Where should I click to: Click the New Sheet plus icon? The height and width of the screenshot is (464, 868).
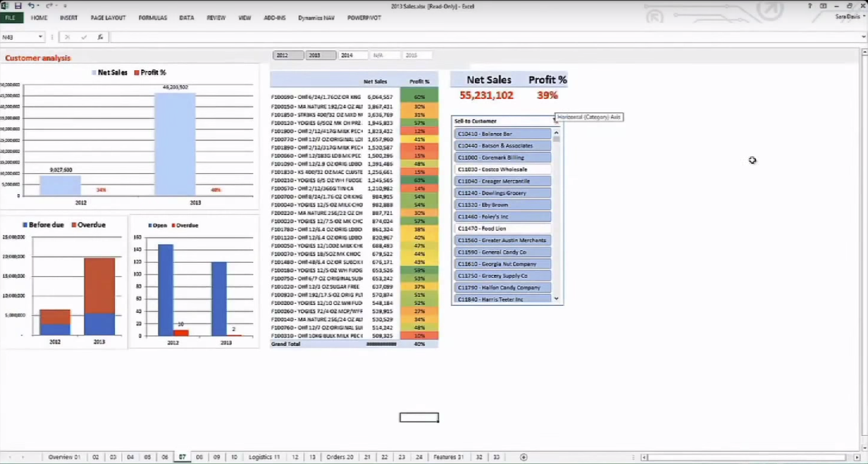point(524,457)
